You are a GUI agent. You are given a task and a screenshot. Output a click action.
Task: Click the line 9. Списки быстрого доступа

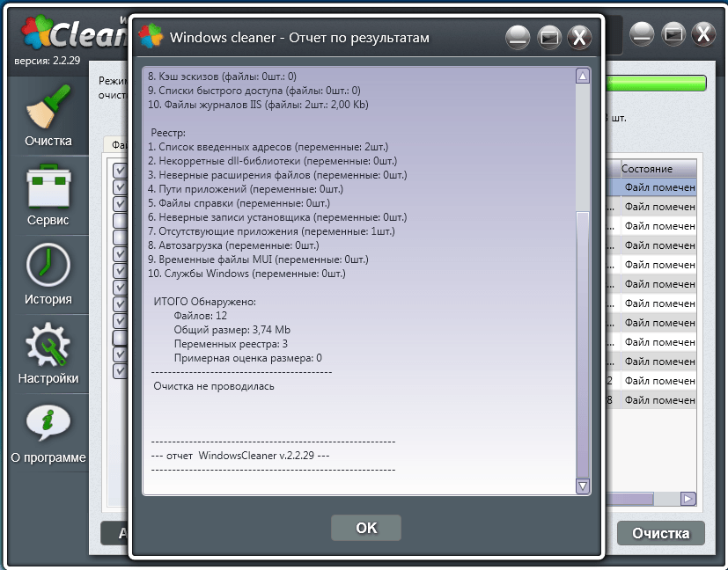pyautogui.click(x=254, y=91)
